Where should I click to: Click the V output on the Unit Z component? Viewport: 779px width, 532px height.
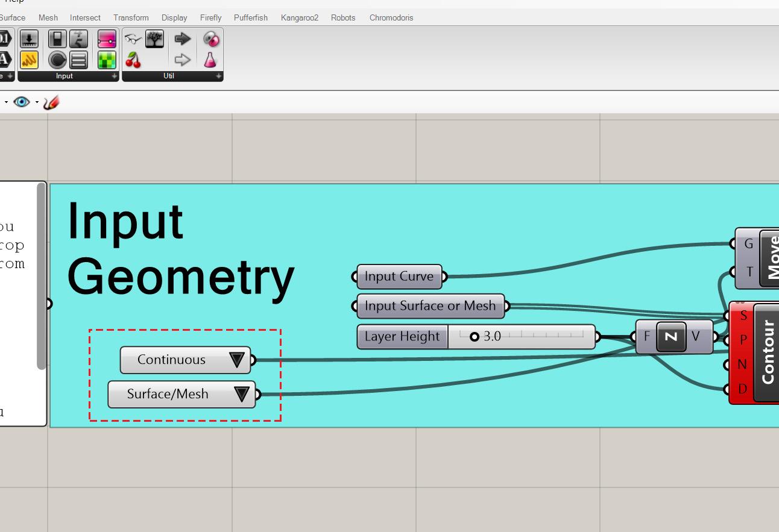[696, 336]
